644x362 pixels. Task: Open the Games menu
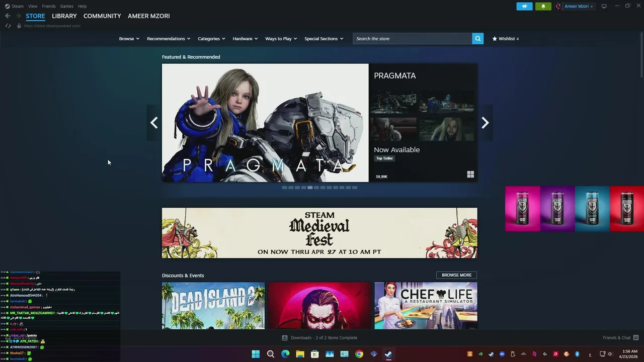point(66,6)
